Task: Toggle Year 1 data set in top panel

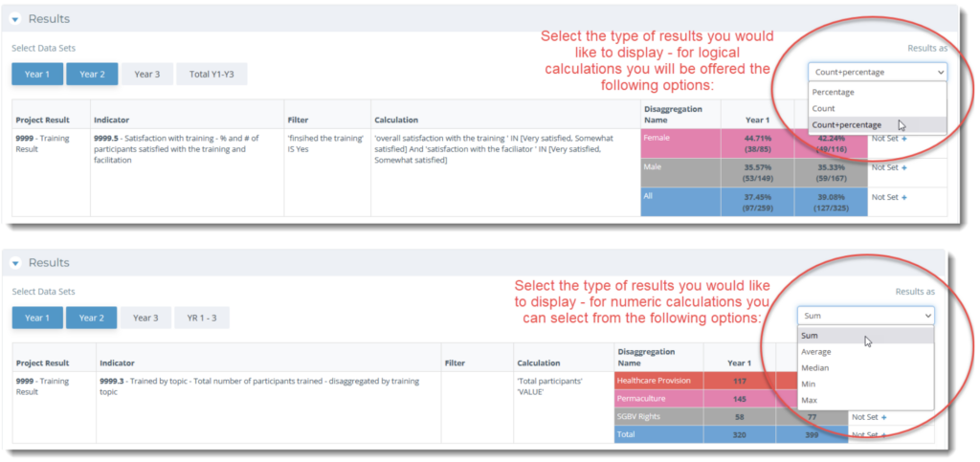Action: [37, 75]
